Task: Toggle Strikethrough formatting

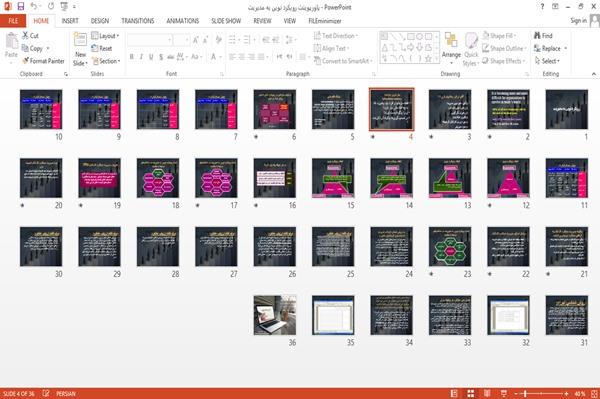Action: pyautogui.click(x=170, y=57)
